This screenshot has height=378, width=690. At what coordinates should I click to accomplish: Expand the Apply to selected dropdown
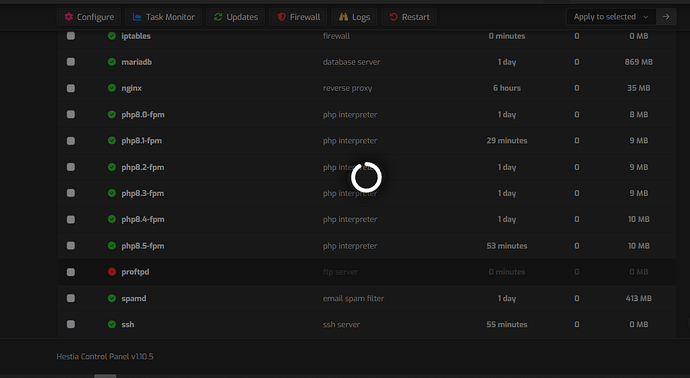(x=611, y=17)
